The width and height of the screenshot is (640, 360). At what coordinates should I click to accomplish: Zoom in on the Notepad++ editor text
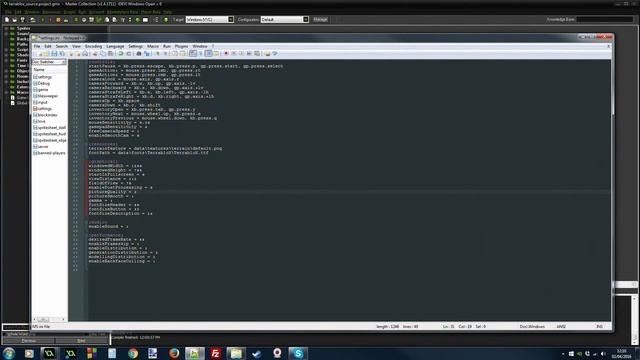[157, 53]
